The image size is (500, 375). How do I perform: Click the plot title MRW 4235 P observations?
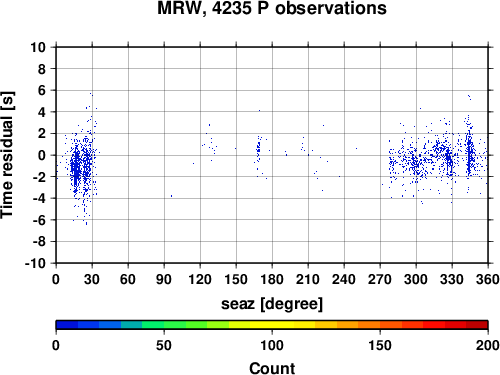[x=272, y=8]
